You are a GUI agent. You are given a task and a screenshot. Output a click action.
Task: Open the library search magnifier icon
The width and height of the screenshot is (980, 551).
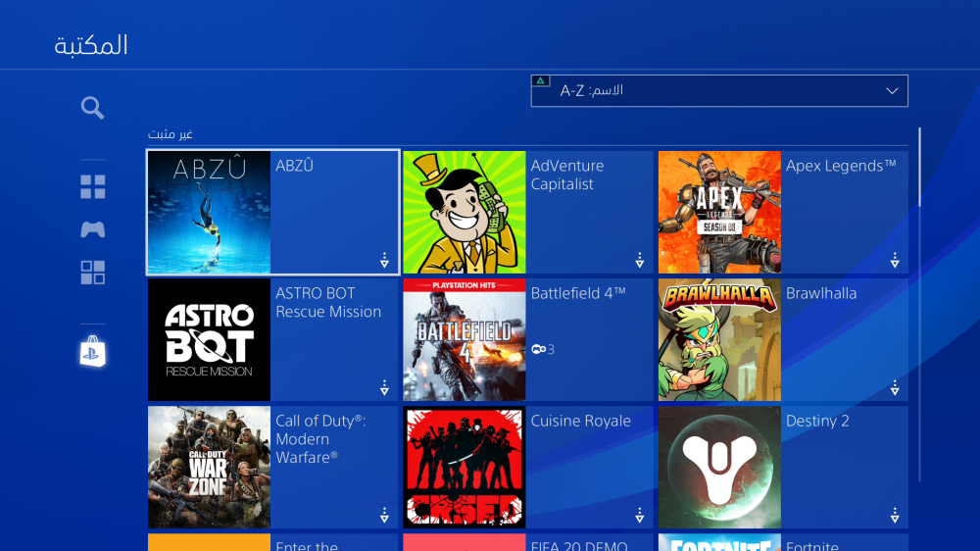pos(92,108)
